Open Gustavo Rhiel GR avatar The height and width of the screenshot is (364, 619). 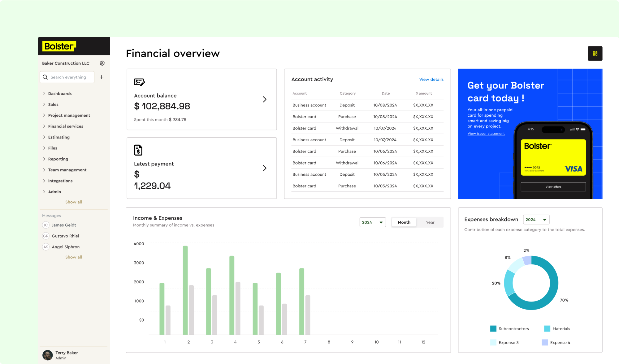coord(46,236)
